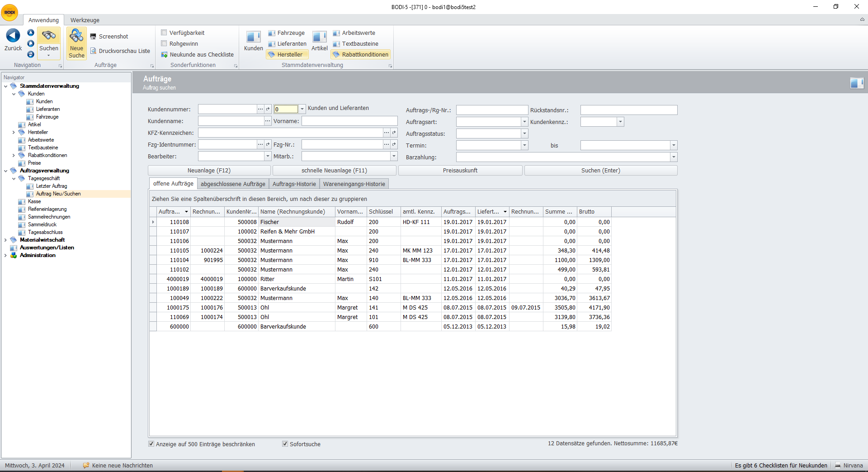The height and width of the screenshot is (472, 868).
Task: Switch to the Werkzeuge ribbon tab
Action: 85,20
